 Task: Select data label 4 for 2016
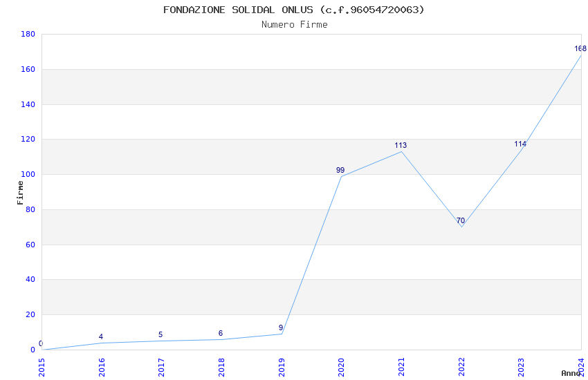pyautogui.click(x=101, y=336)
